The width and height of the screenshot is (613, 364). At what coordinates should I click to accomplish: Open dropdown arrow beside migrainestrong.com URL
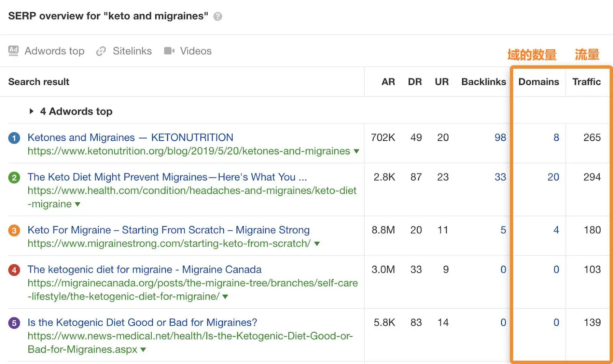317,244
